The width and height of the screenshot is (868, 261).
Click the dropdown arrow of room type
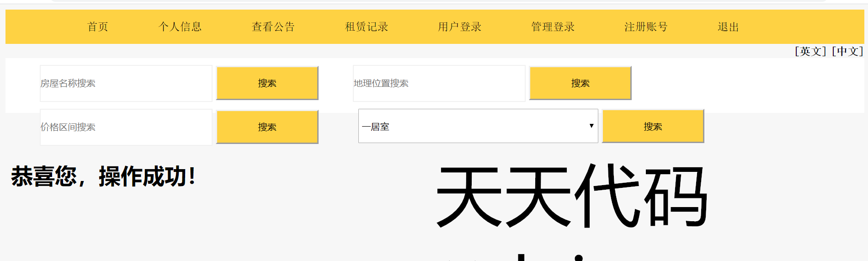click(591, 126)
